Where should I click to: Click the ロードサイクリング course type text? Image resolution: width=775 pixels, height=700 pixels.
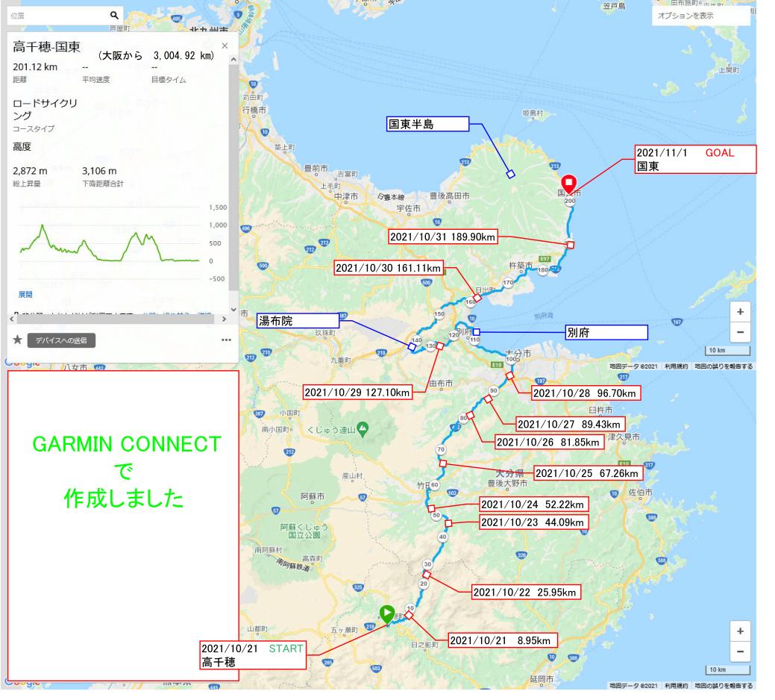click(45, 109)
